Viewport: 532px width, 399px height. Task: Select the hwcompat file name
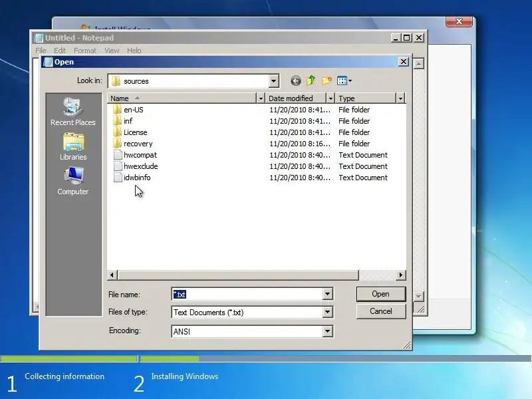tap(140, 155)
